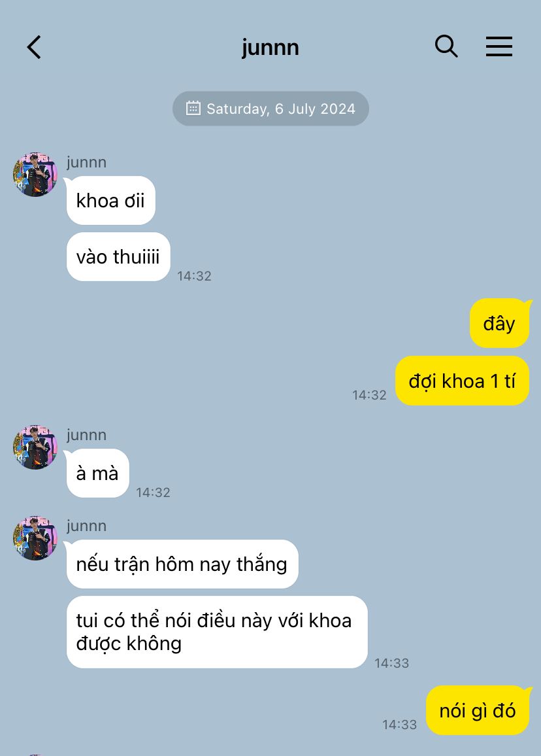Tap the calendar icon in date pill
The image size is (541, 756).
pyautogui.click(x=193, y=108)
